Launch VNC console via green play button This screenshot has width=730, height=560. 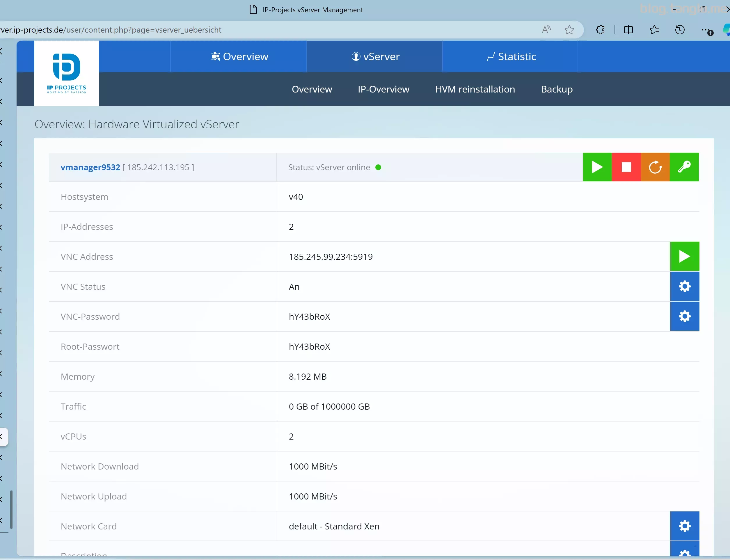point(684,256)
